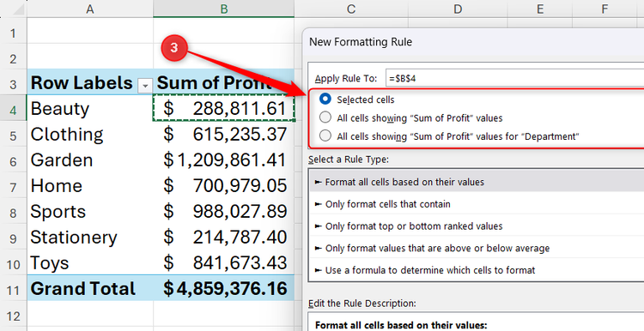Select the 214,787.40 profit cell
This screenshot has width=644, height=331.
[224, 237]
